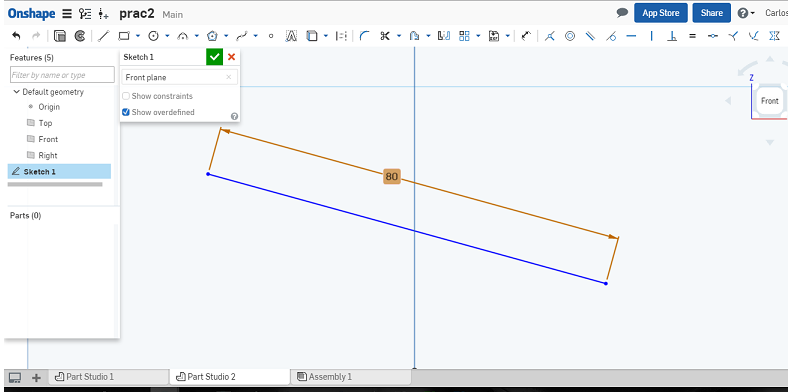Select the Trim scissors tool
This screenshot has height=392, width=788.
(385, 36)
